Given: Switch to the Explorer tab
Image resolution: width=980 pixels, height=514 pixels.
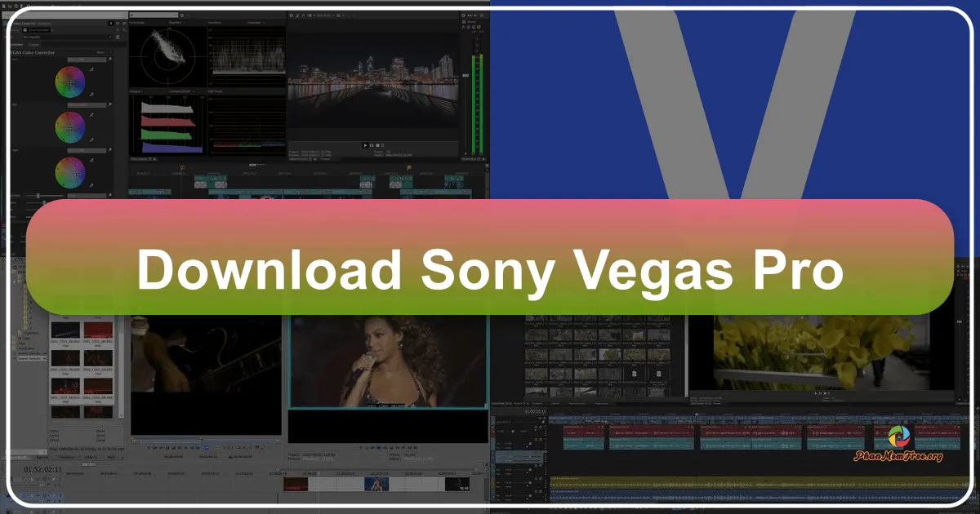Looking at the screenshot, I should (x=42, y=457).
